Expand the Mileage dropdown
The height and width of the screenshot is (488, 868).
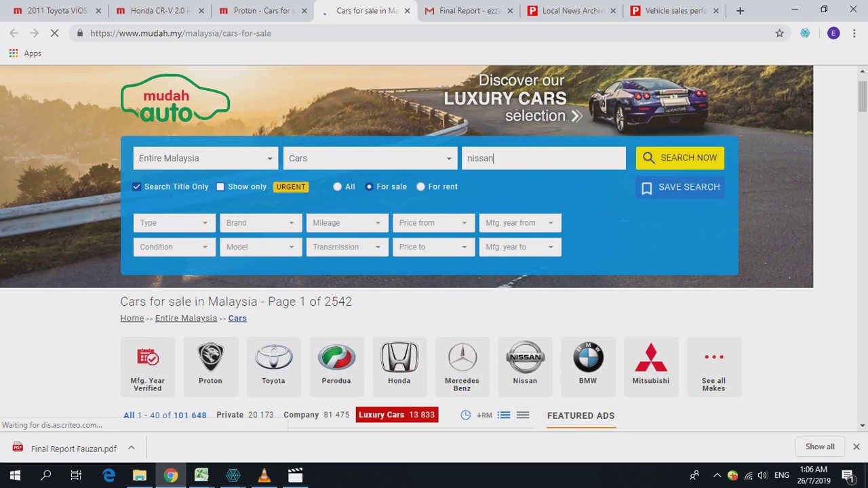347,222
